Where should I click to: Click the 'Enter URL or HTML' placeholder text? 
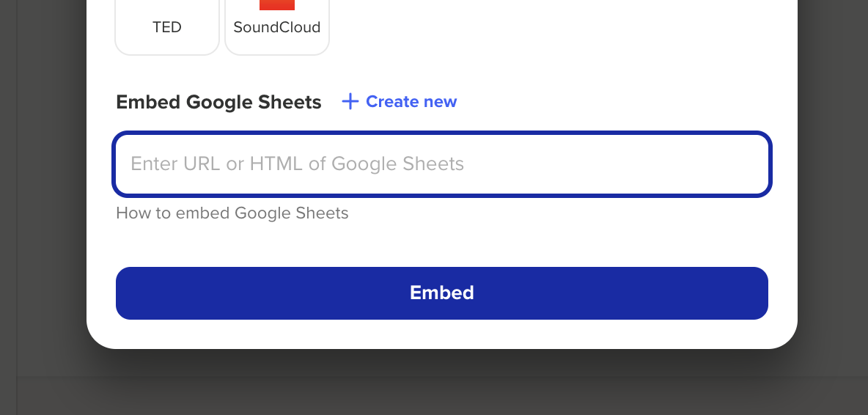click(x=297, y=164)
